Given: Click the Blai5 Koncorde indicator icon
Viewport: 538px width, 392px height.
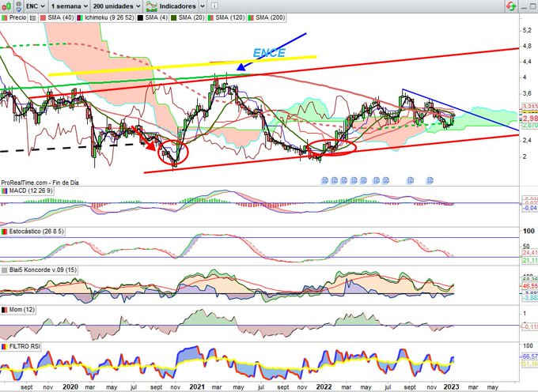Looking at the screenshot, I should pyautogui.click(x=5, y=270).
